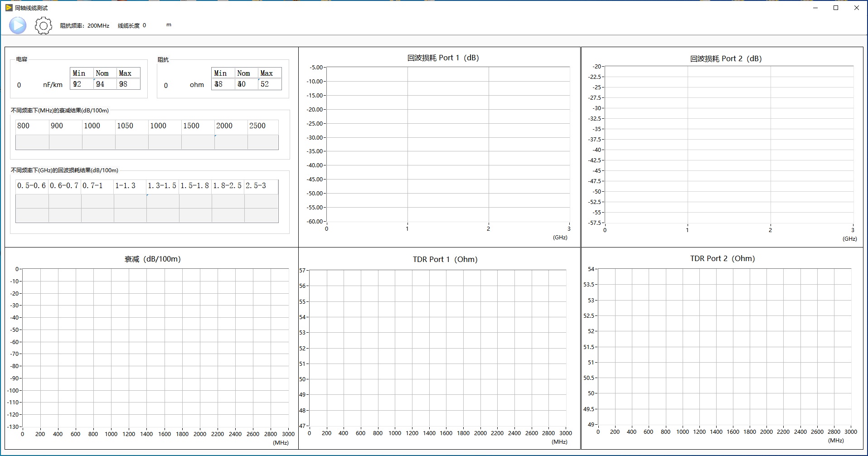The width and height of the screenshot is (868, 456).
Task: Click the 800 MHz attenuation frequency cell
Action: point(32,126)
